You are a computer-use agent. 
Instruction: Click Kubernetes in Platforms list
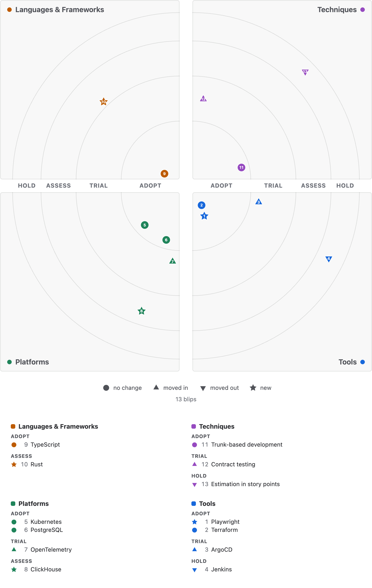[46, 522]
